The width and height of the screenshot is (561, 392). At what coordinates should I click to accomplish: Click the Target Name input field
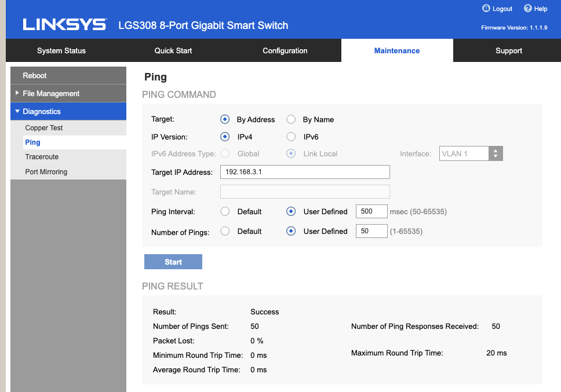tap(305, 192)
